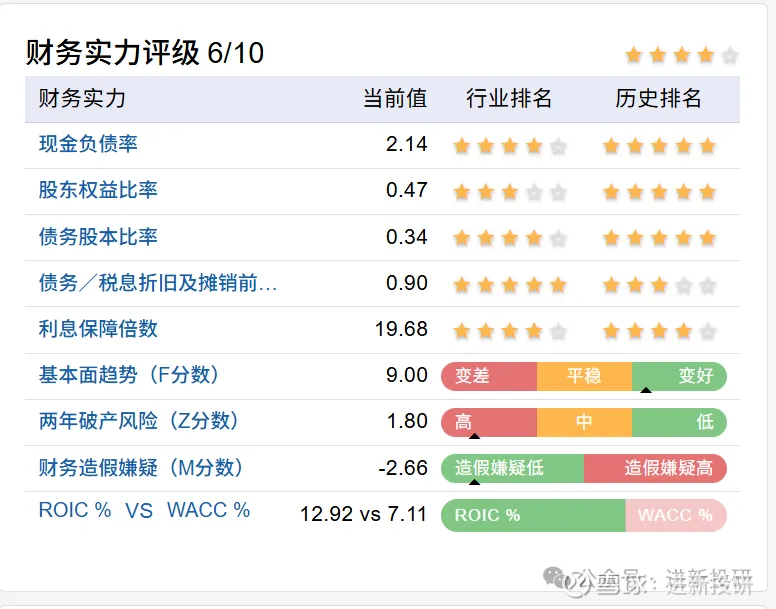The image size is (776, 609).
Task: Open the 财务造假嫌疑（M分数） link
Action: pos(141,468)
